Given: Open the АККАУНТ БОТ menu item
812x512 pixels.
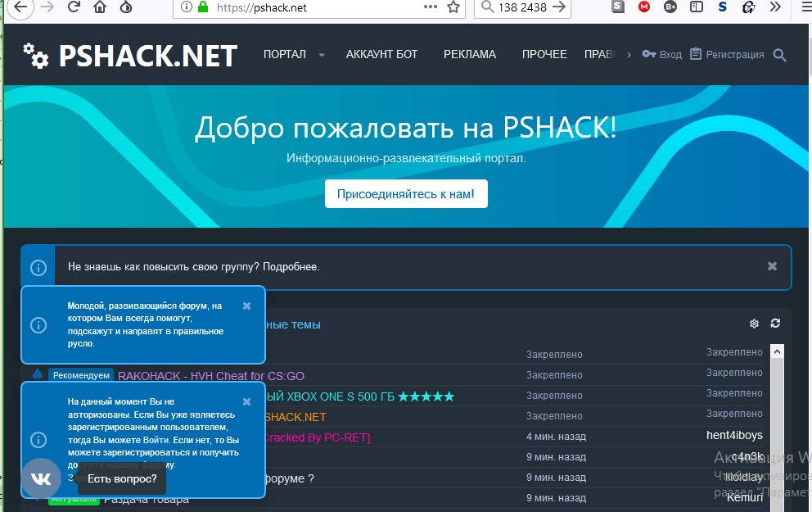Looking at the screenshot, I should [x=381, y=55].
